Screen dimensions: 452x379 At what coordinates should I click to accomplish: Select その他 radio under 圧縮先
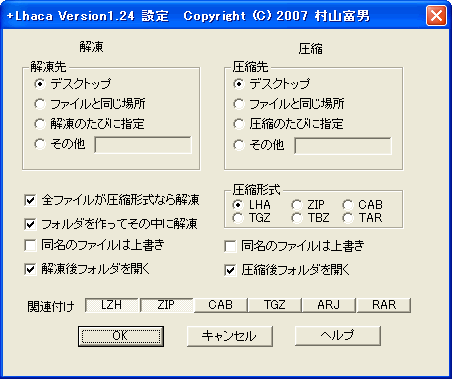(239, 145)
